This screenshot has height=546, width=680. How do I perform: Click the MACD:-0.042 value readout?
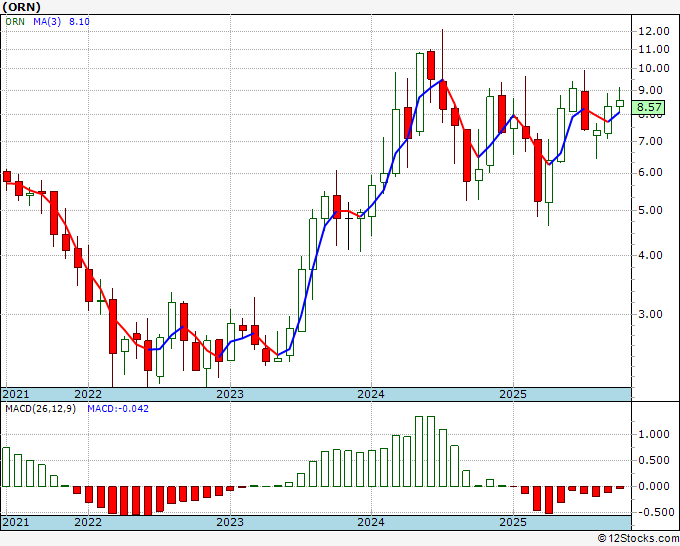coord(118,409)
